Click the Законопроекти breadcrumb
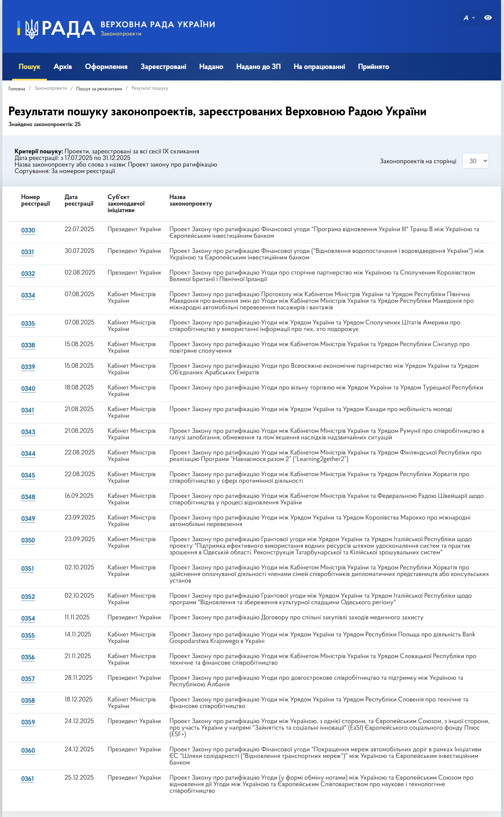 pyautogui.click(x=51, y=88)
